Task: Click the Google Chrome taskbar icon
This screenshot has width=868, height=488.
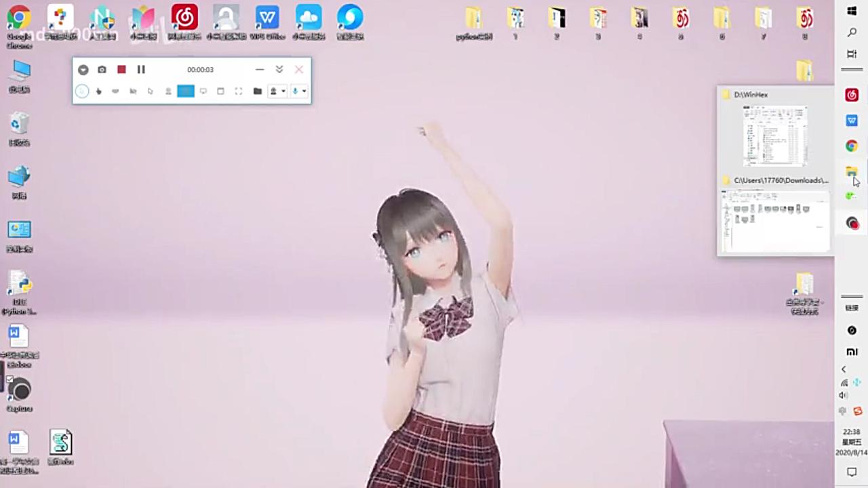Action: [x=852, y=146]
